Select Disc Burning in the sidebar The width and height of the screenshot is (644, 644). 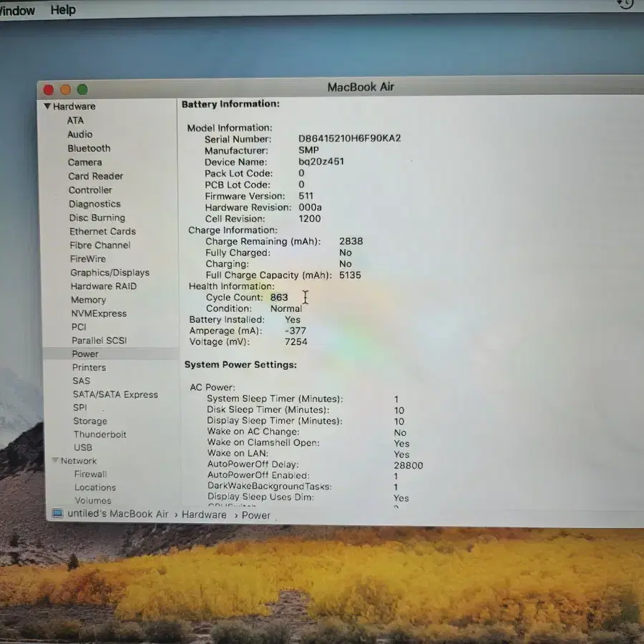tap(97, 218)
